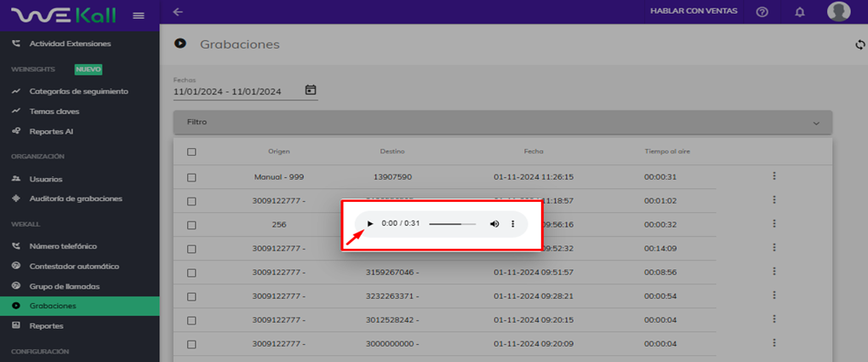
Task: Check row checkbox for destination 3232263371
Action: pos(191,296)
